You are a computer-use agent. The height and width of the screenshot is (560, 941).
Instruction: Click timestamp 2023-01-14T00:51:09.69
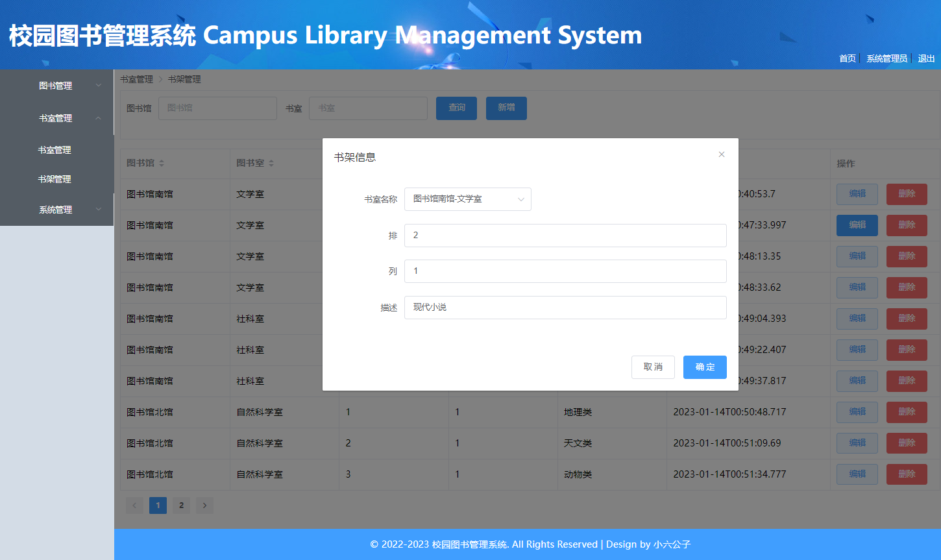pyautogui.click(x=727, y=443)
